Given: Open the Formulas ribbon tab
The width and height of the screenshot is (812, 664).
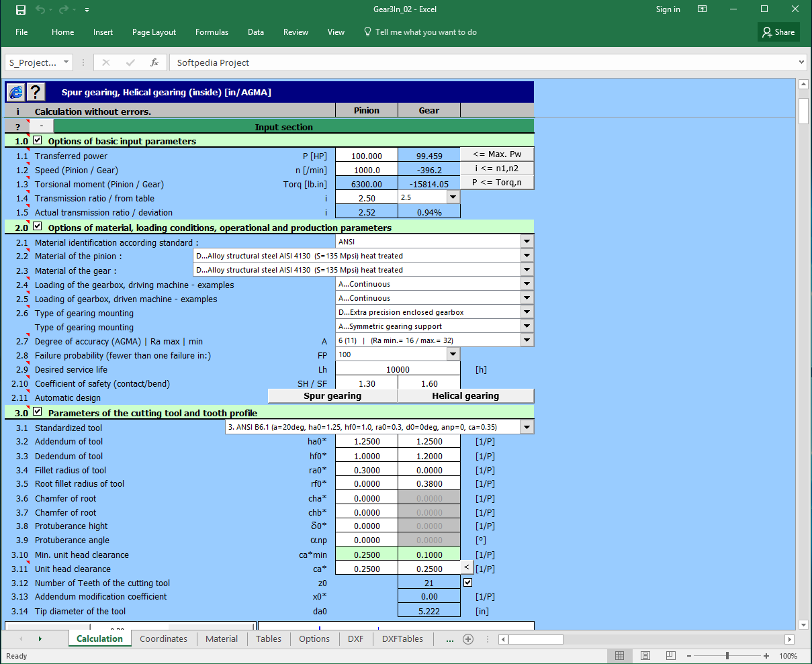Looking at the screenshot, I should point(212,32).
